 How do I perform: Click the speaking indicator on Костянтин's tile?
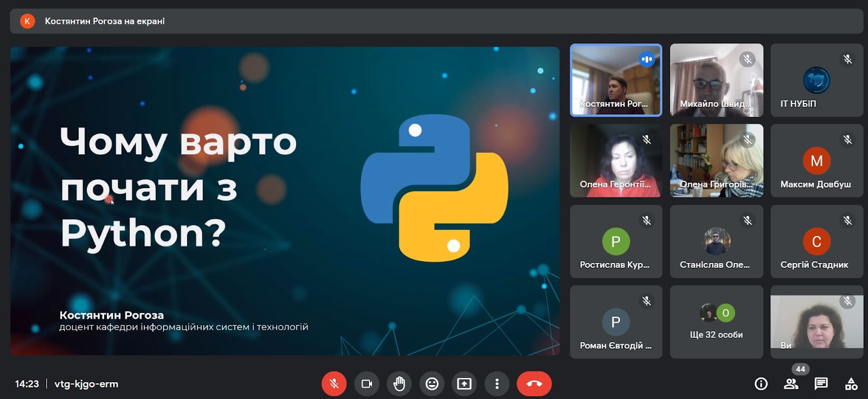(647, 59)
